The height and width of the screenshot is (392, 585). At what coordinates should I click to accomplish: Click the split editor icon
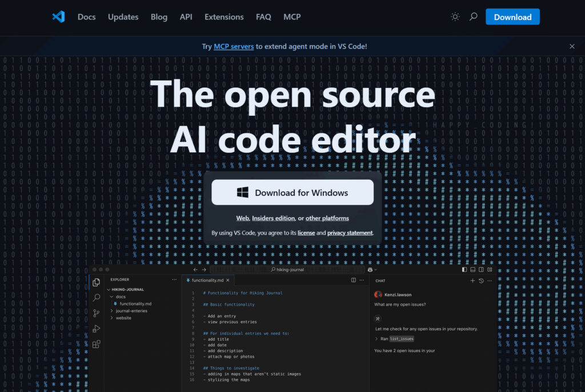[x=353, y=280]
